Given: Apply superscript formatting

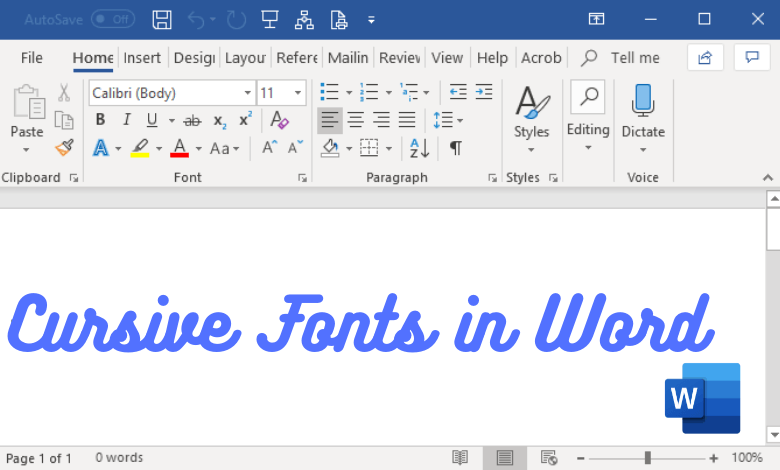Looking at the screenshot, I should pos(245,120).
